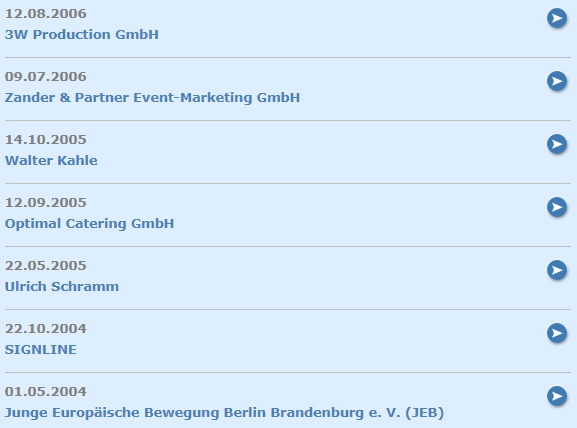This screenshot has height=428, width=577.
Task: Open Zander & Partner Event-Marketing GmbH link
Action: pos(152,98)
